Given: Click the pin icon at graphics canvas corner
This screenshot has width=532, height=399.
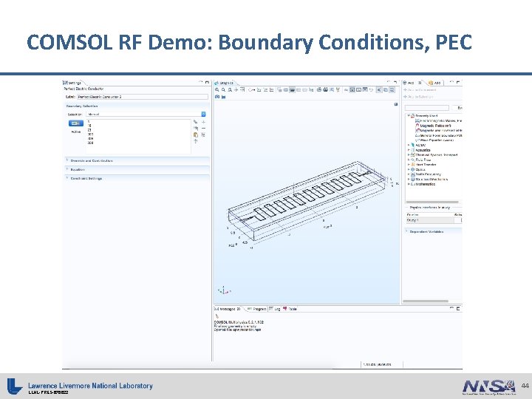Looking at the screenshot, I should pos(395,104).
